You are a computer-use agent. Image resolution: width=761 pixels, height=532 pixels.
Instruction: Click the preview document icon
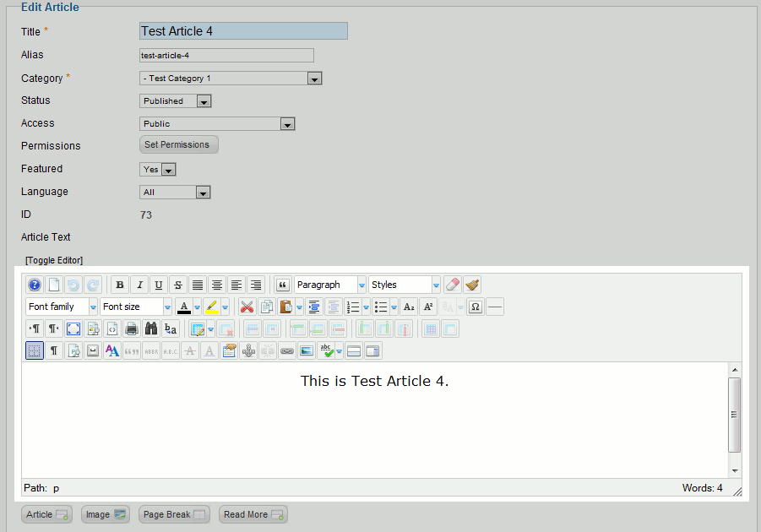(93, 328)
